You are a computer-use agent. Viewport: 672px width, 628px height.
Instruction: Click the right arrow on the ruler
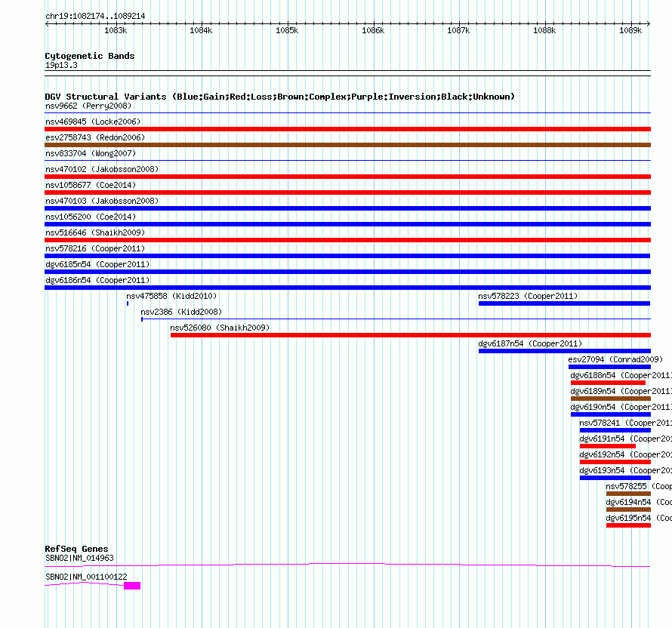coord(649,23)
